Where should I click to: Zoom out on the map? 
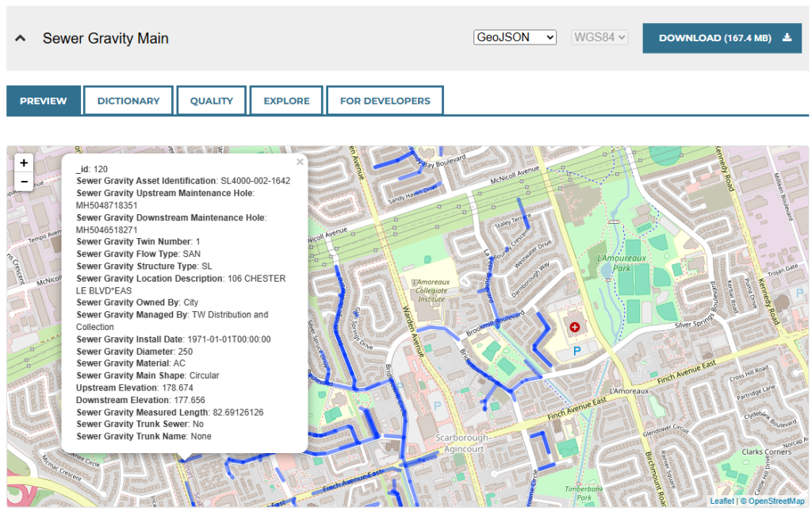tap(24, 181)
